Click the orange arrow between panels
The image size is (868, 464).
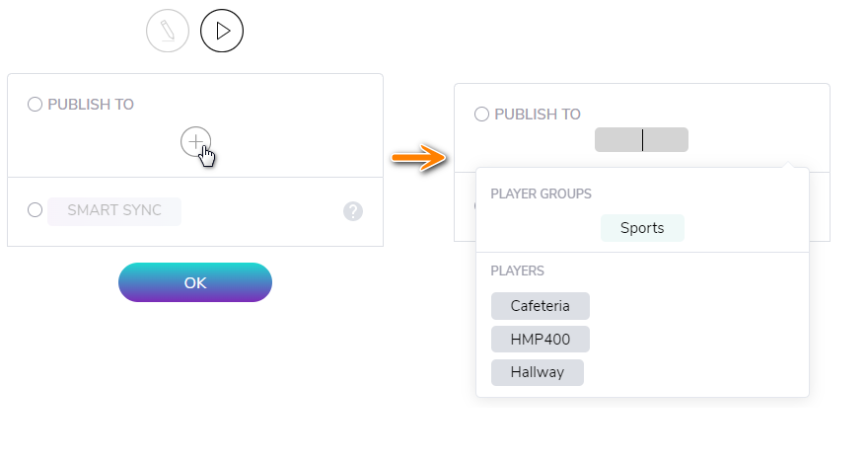418,158
